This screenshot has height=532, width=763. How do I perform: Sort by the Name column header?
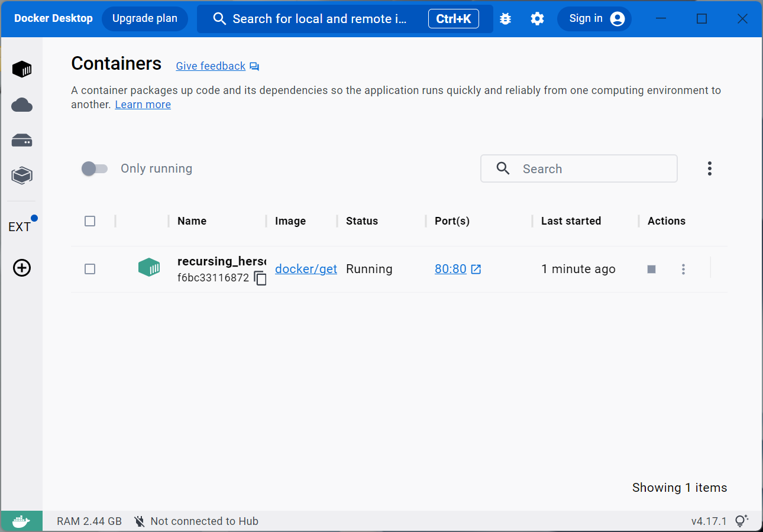pos(192,221)
